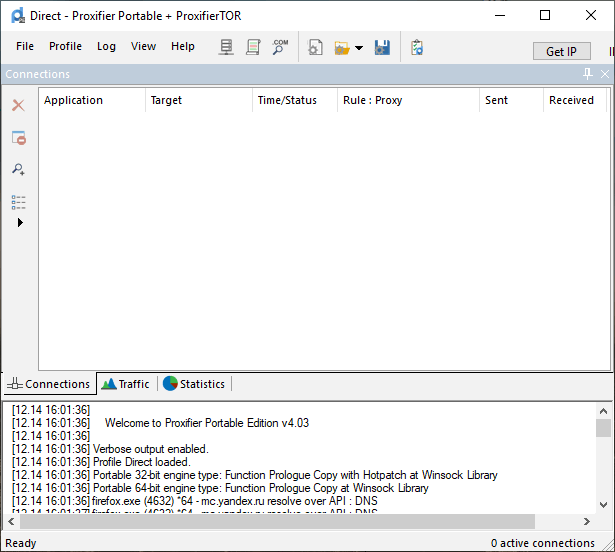This screenshot has width=615, height=552.
Task: Sort by Time/Status column header
Action: pyautogui.click(x=295, y=100)
